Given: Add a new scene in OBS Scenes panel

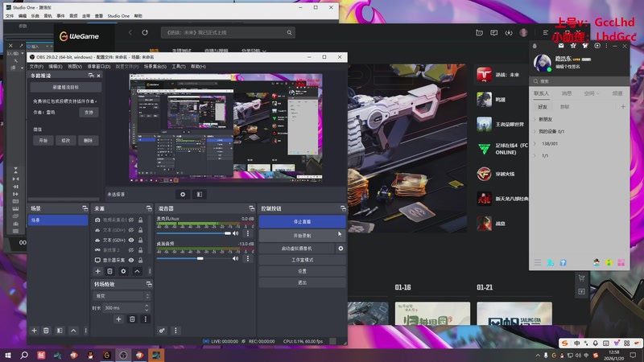Looking at the screenshot, I should [x=34, y=331].
